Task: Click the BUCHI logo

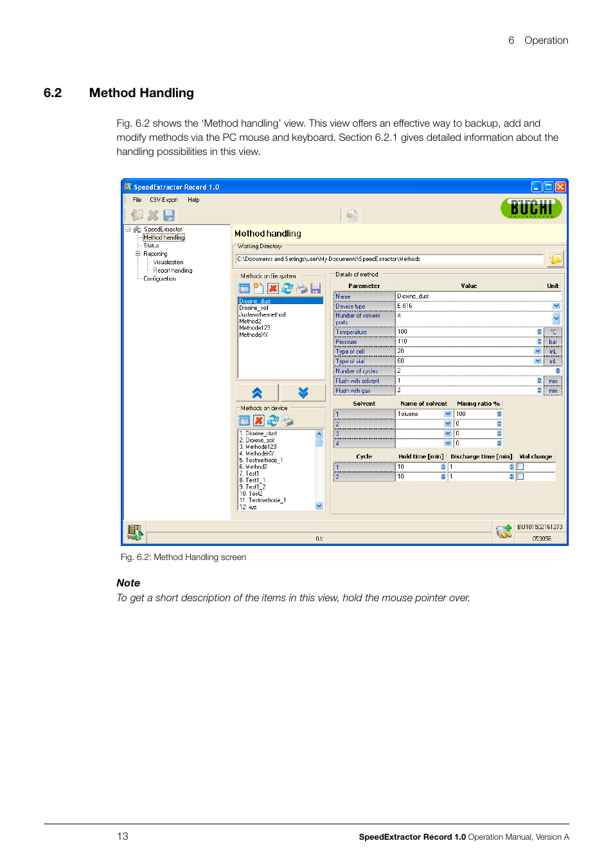Action: pos(531,208)
